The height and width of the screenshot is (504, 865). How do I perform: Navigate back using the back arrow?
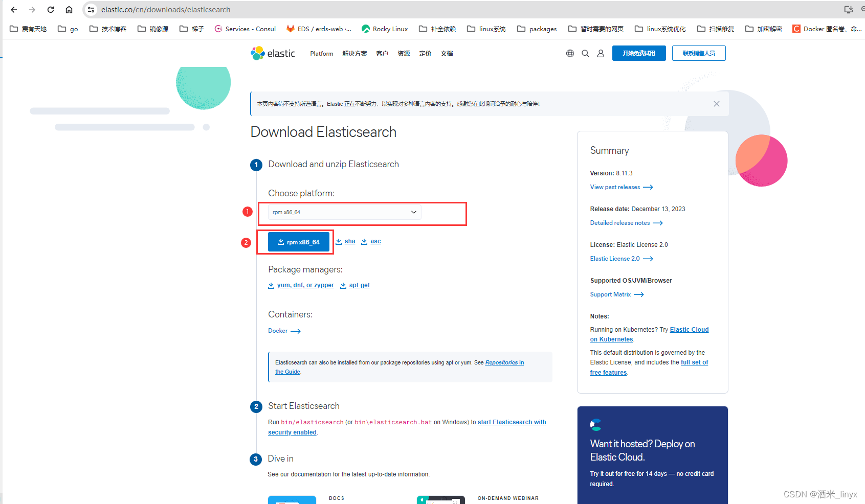point(13,9)
